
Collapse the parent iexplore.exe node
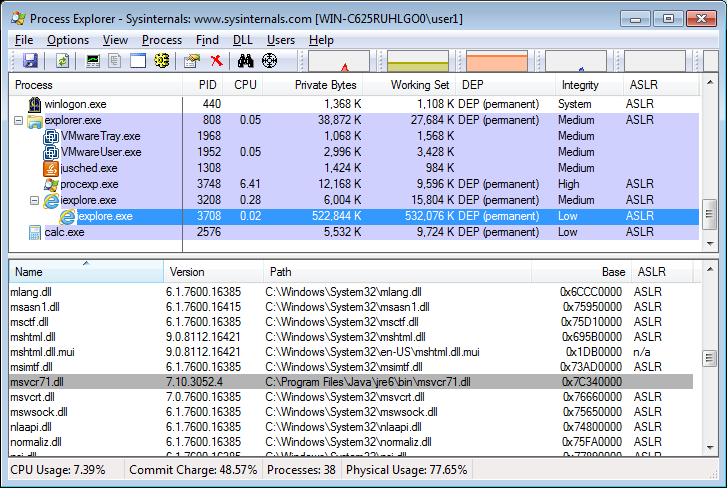(x=34, y=200)
